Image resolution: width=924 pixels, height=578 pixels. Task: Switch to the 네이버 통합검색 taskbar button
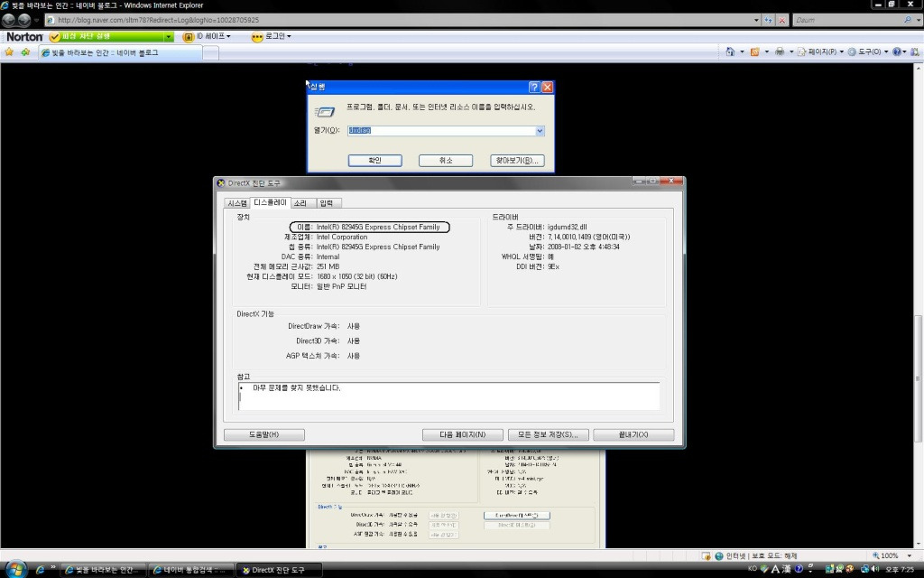tap(191, 570)
